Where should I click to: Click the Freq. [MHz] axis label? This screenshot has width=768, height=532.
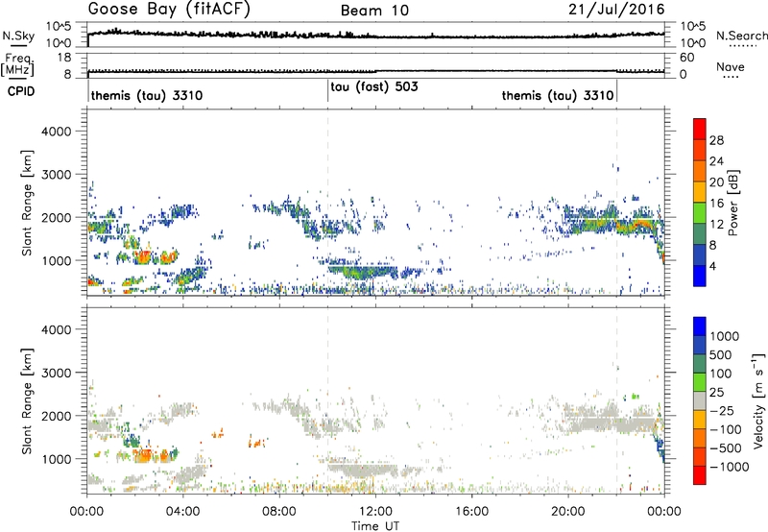click(x=17, y=65)
